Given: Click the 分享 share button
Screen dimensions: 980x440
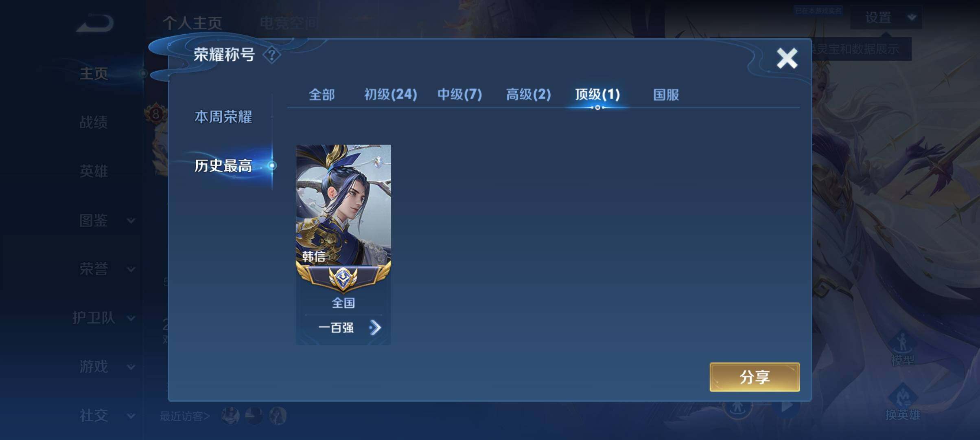Looking at the screenshot, I should coord(755,377).
